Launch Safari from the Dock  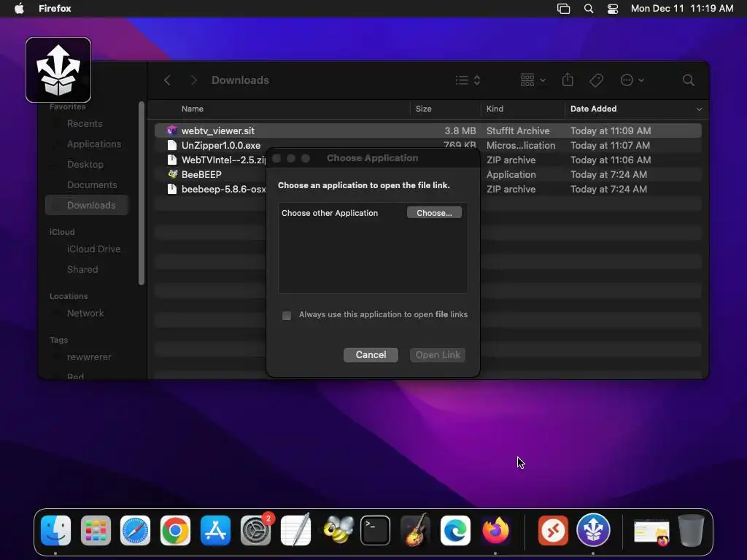click(x=135, y=530)
